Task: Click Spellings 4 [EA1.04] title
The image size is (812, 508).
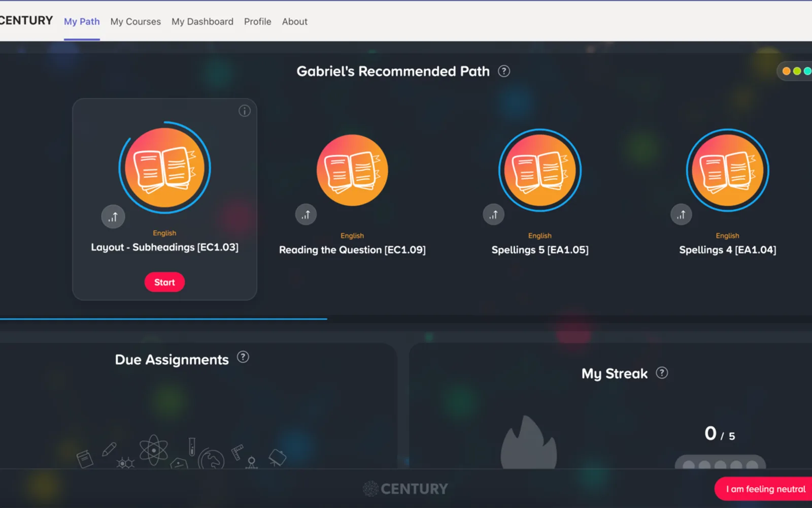Action: point(728,250)
